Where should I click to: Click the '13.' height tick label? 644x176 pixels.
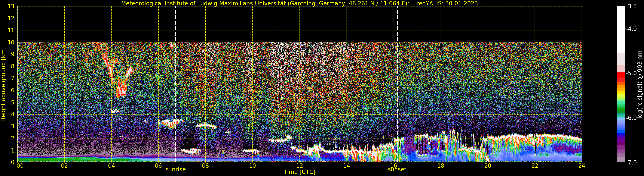pyautogui.click(x=12, y=6)
